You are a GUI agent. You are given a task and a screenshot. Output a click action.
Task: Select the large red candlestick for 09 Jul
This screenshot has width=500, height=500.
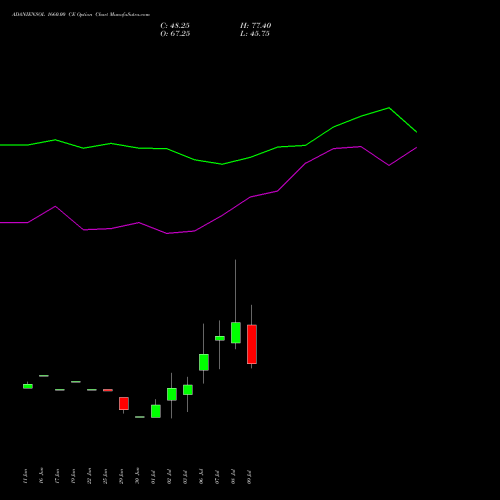click(x=252, y=344)
